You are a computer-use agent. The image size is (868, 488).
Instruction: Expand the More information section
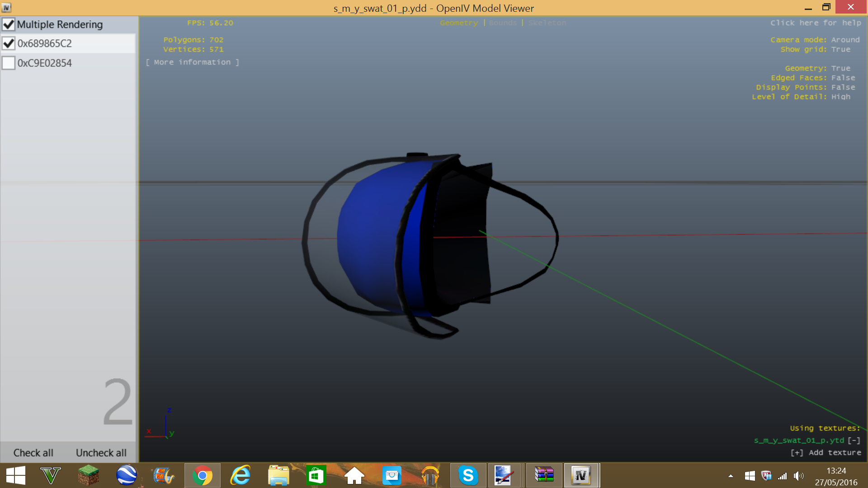[192, 62]
